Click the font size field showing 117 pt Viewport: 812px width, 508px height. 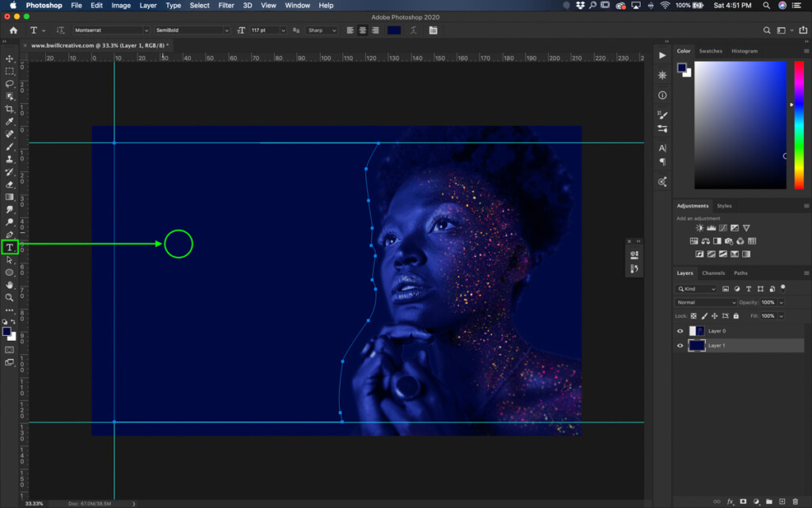click(x=263, y=30)
